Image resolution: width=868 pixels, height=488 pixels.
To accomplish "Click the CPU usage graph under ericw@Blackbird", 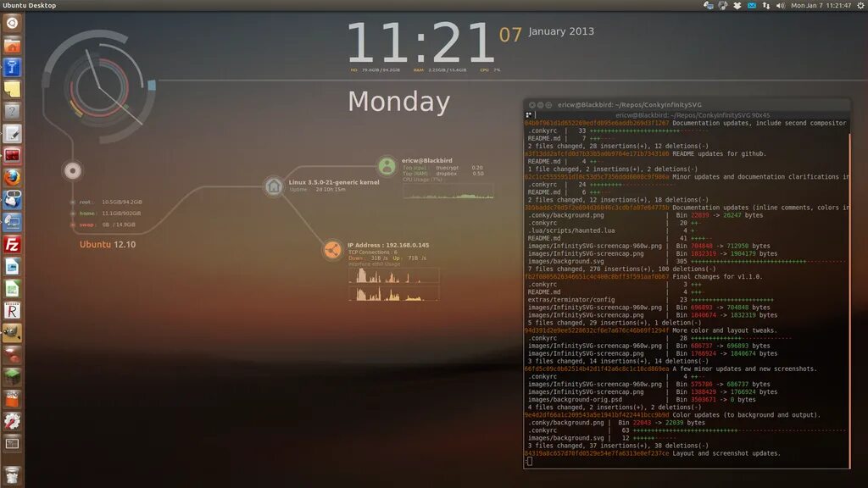I will click(448, 191).
